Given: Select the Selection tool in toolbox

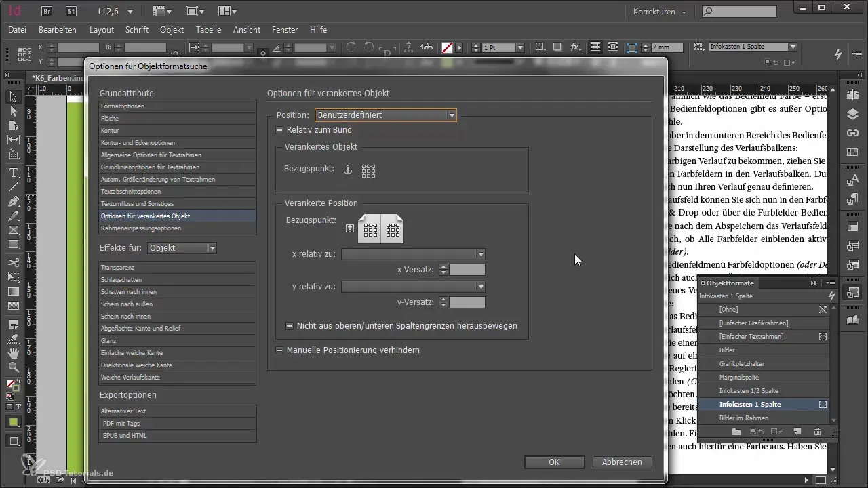Looking at the screenshot, I should click(13, 98).
